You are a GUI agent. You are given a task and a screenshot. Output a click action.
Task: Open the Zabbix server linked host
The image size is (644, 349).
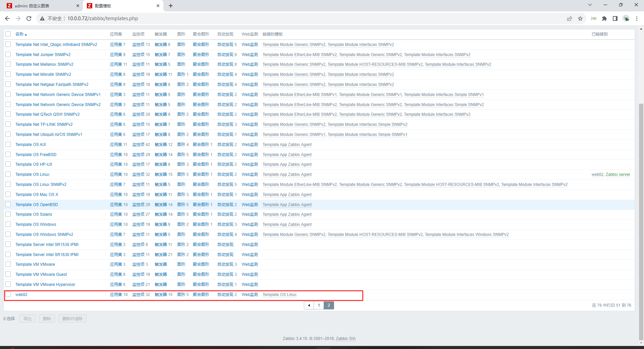click(x=618, y=174)
